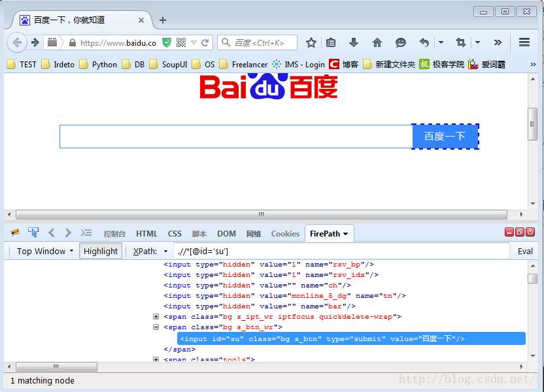This screenshot has width=544, height=392.
Task: Open the bookmarks list icon
Action: point(331,42)
